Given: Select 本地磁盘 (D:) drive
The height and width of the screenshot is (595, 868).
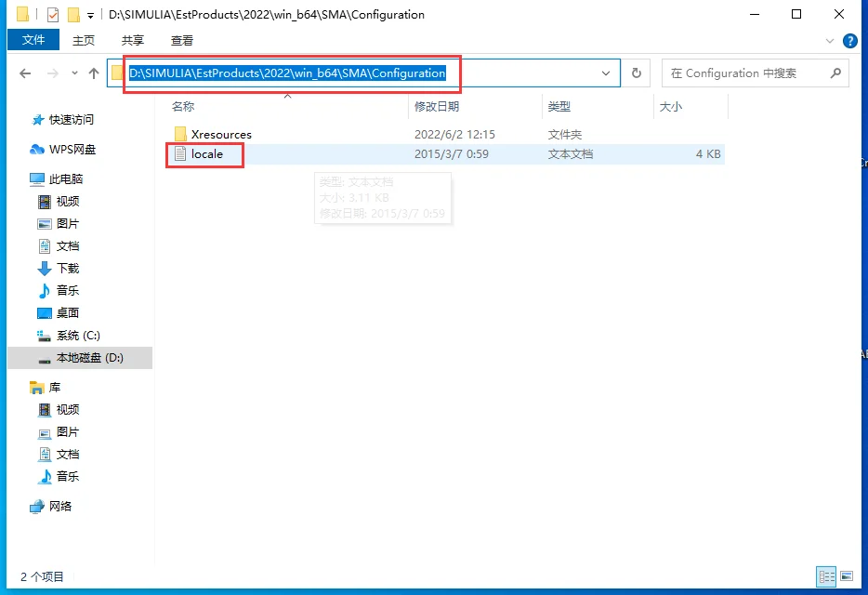Looking at the screenshot, I should pyautogui.click(x=89, y=358).
